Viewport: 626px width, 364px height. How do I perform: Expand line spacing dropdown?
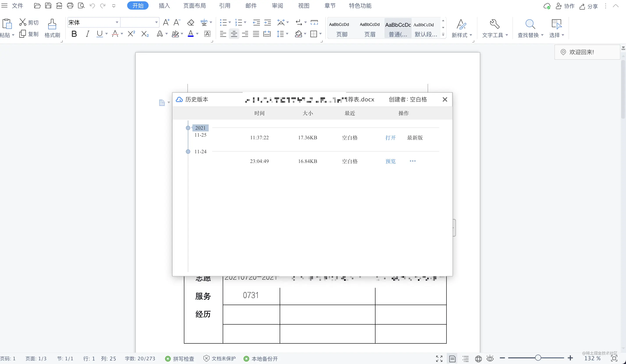tap(287, 34)
